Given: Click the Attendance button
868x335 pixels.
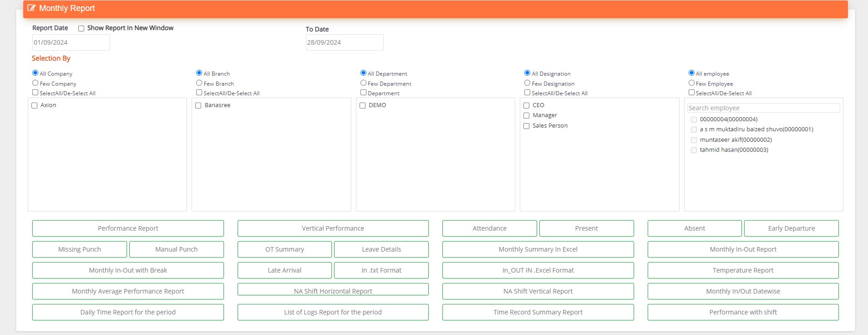Looking at the screenshot, I should (x=489, y=228).
